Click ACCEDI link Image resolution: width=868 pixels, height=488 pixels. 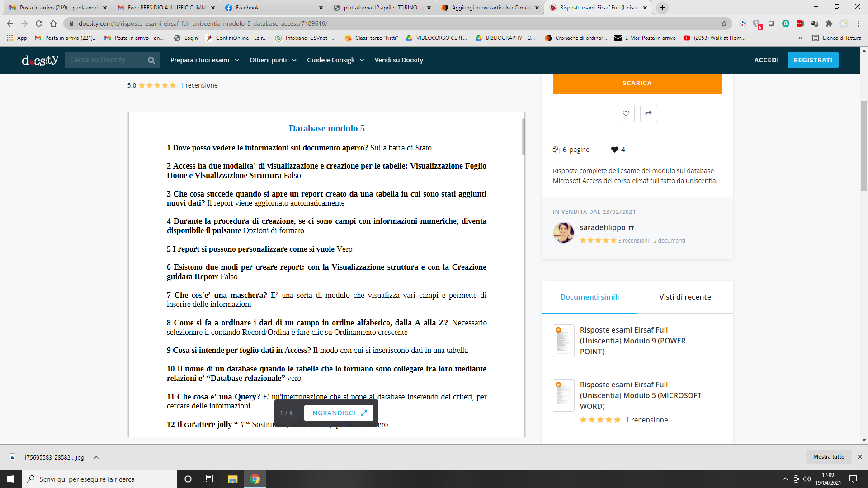[766, 60]
